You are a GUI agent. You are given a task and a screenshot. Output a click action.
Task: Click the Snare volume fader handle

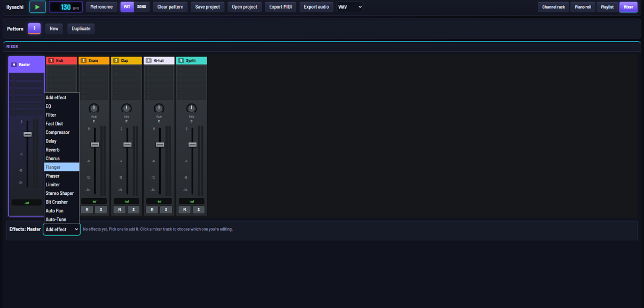(x=95, y=145)
